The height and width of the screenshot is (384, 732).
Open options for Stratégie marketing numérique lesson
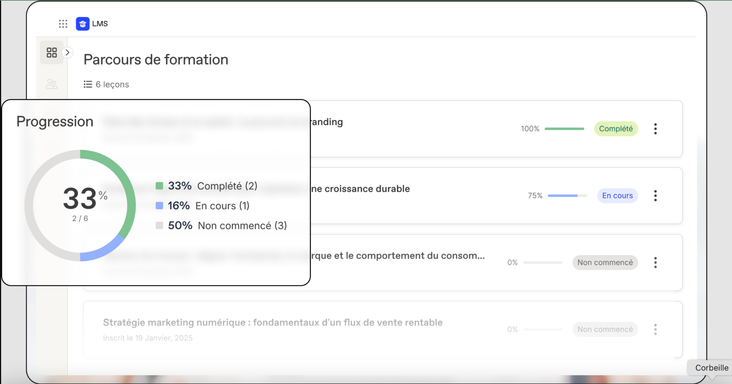pyautogui.click(x=655, y=329)
